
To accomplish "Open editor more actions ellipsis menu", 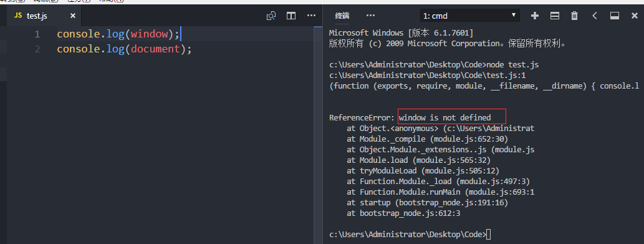I will coord(311,16).
